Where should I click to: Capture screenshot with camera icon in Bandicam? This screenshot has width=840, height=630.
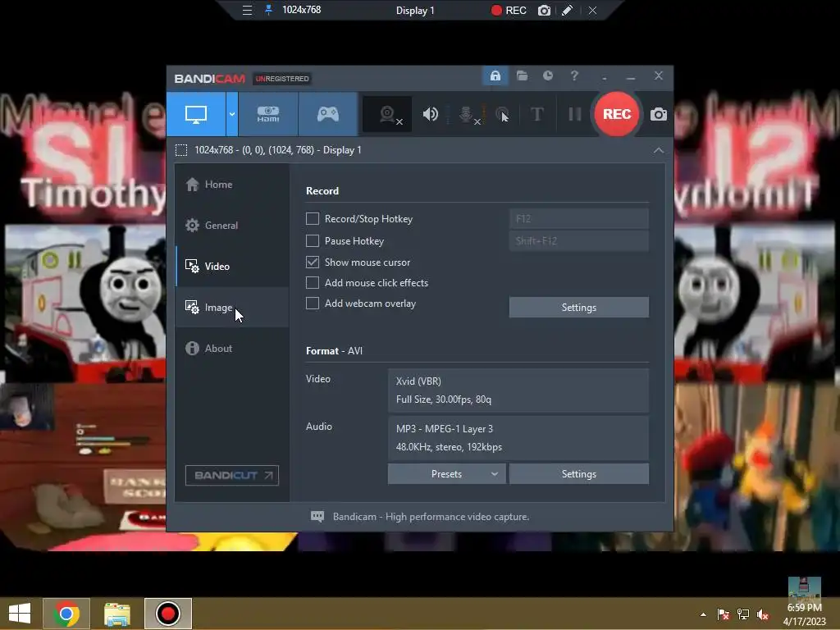pos(659,114)
